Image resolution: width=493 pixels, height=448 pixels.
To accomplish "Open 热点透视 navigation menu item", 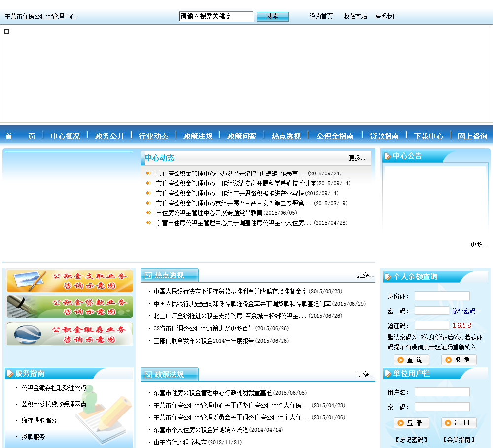I will 286,136.
